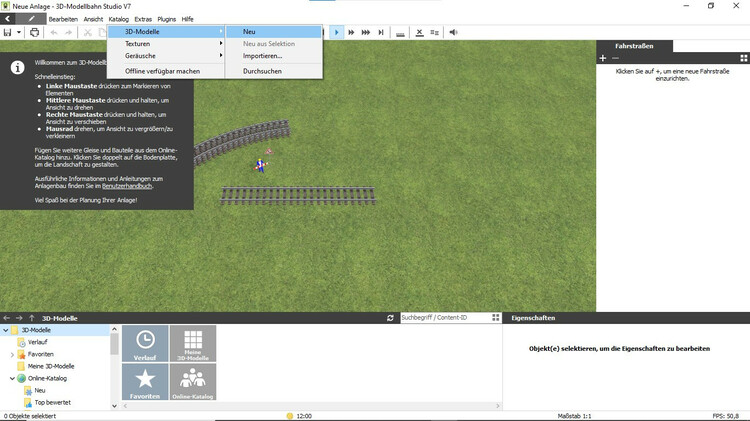
Task: Choose 3D-Modelle in Katalog menu
Action: (x=166, y=32)
